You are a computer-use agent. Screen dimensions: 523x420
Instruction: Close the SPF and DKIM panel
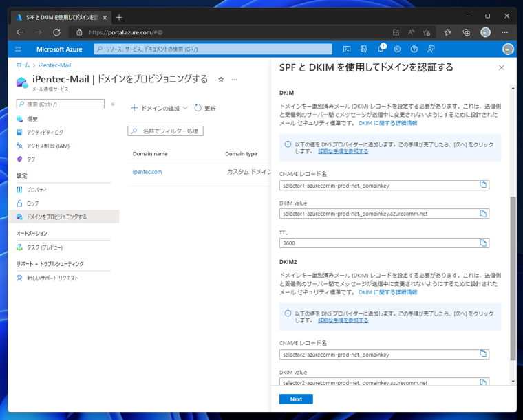pos(501,67)
